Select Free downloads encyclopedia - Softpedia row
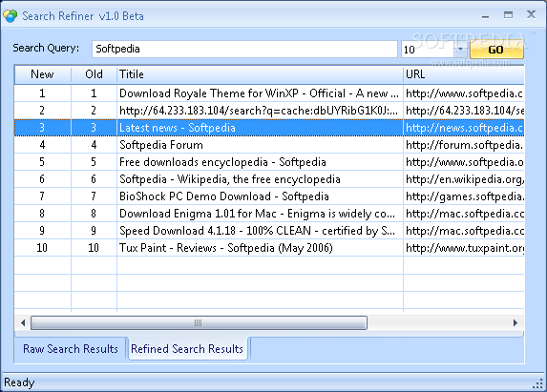547x392 pixels. tap(269, 162)
